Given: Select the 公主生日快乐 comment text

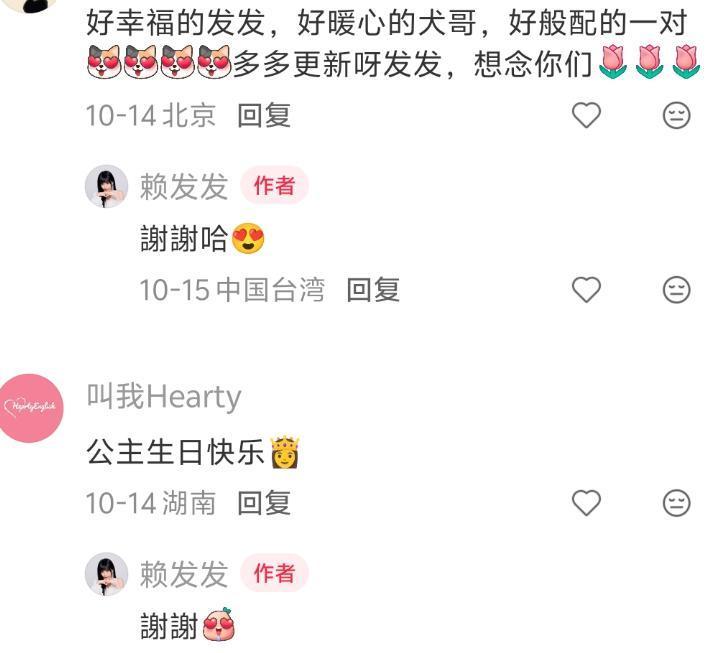Looking at the screenshot, I should pos(193,452).
